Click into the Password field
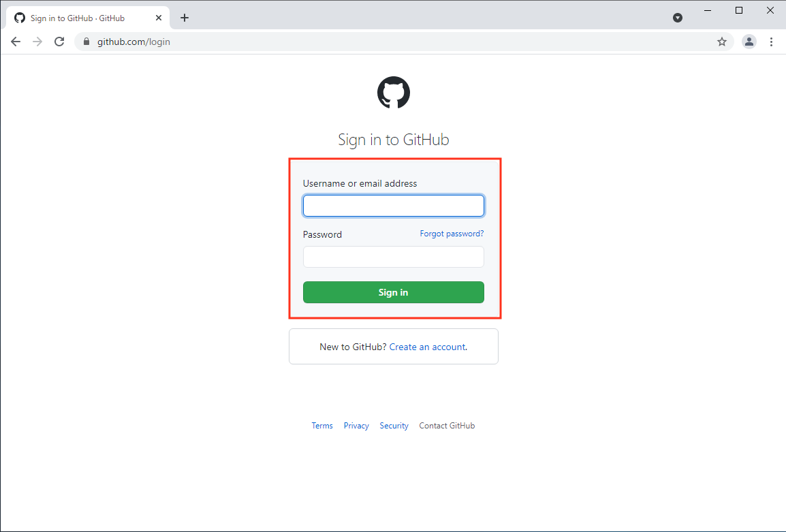The image size is (786, 532). 394,257
